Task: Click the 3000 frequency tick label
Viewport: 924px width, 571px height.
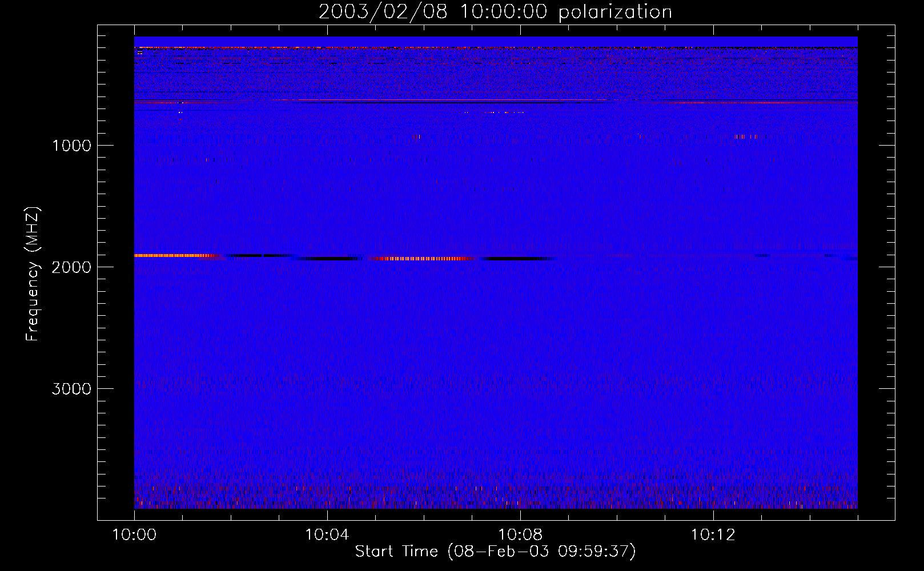Action: (x=71, y=389)
